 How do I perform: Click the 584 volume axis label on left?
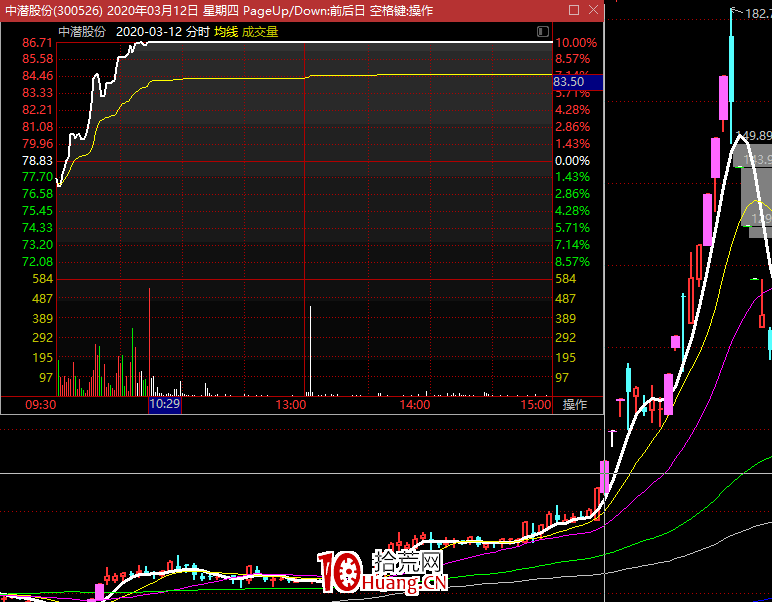[x=43, y=279]
